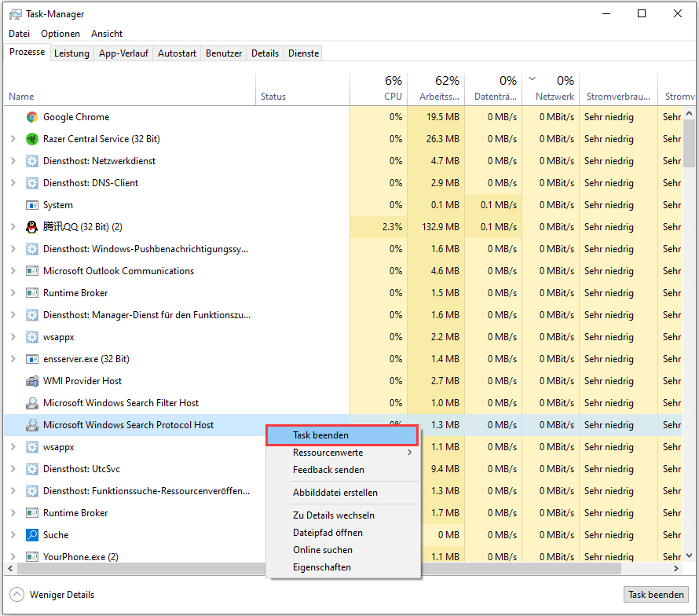Screen dimensions: 699x616
Task: Click the Razer Central Service icon
Action: pyautogui.click(x=31, y=139)
